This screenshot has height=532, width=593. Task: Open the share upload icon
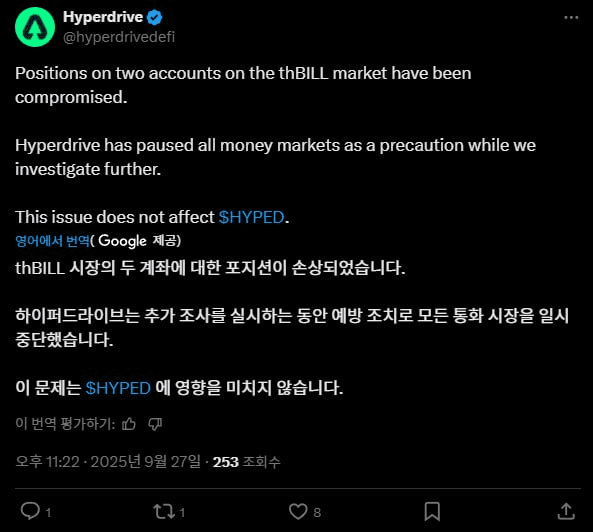566,511
